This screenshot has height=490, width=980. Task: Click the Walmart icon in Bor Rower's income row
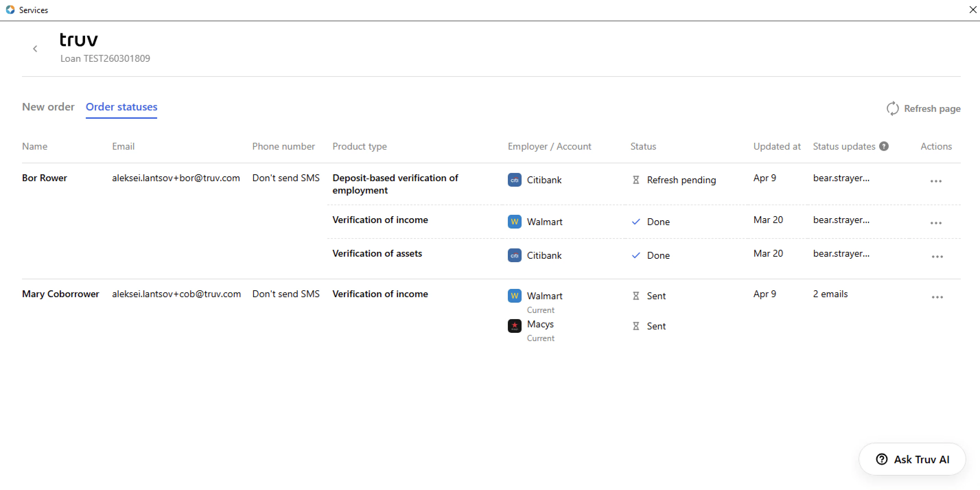(514, 222)
